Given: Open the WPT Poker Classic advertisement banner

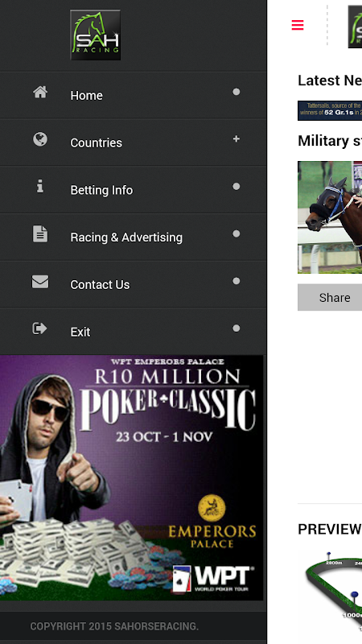Looking at the screenshot, I should pyautogui.click(x=131, y=477).
